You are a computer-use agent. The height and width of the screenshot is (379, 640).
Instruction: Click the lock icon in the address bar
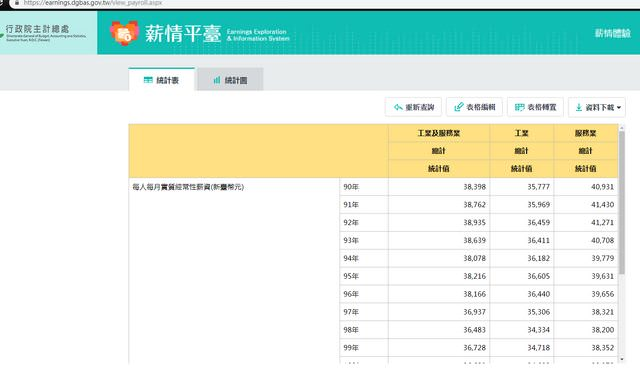[x=17, y=2]
